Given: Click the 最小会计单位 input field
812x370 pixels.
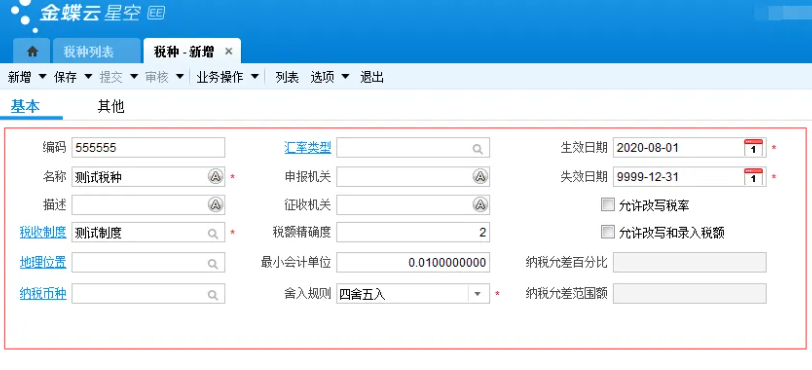Looking at the screenshot, I should coord(413,263).
